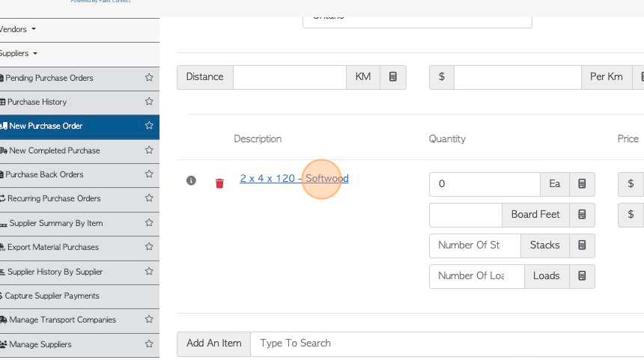The height and width of the screenshot is (360, 644).
Task: Star the Purchase History menu item
Action: pos(149,101)
